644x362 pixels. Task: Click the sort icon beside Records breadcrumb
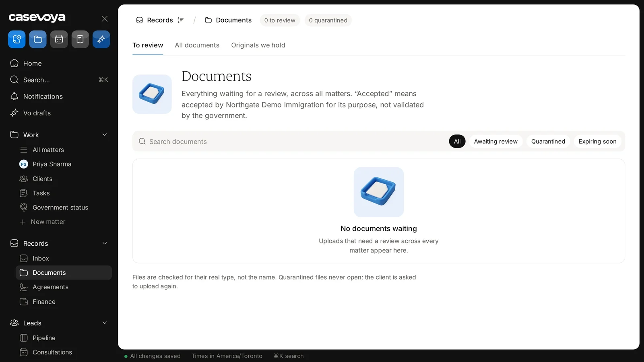(180, 20)
